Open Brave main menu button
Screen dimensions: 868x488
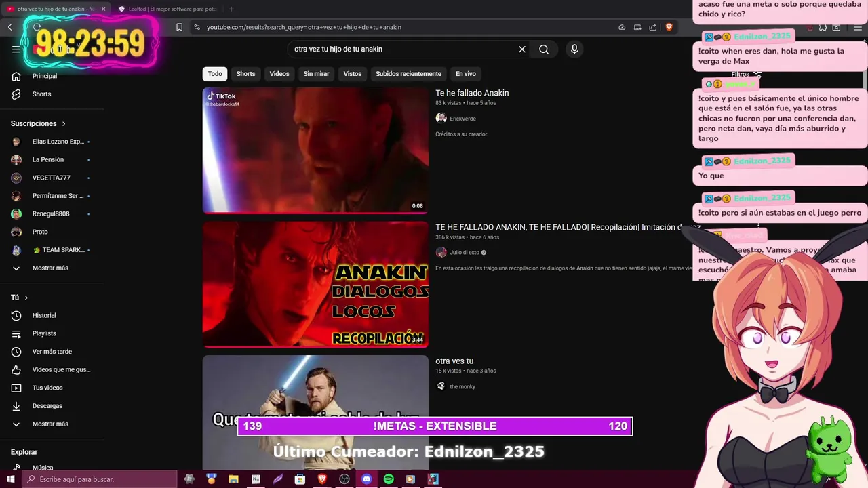pos(859,27)
